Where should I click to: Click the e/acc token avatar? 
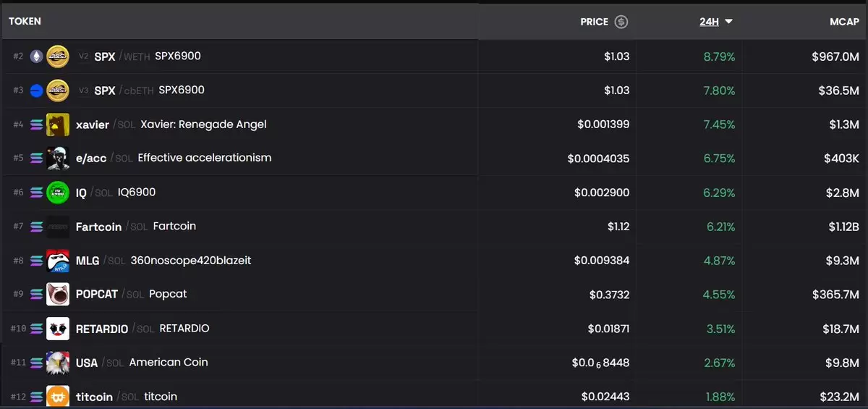click(58, 158)
